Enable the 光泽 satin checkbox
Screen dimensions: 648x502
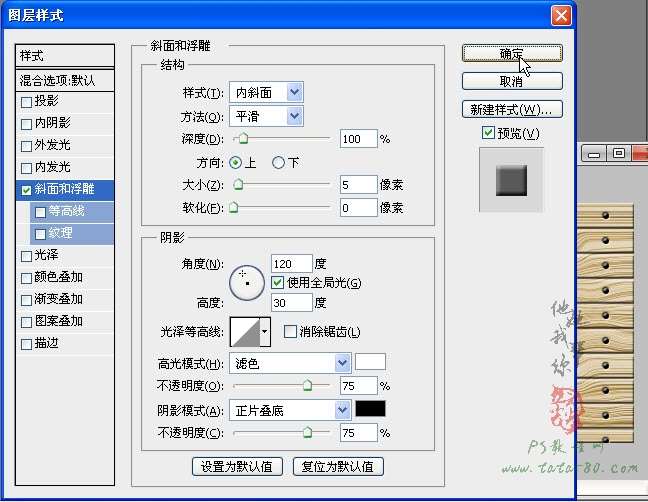pos(26,256)
